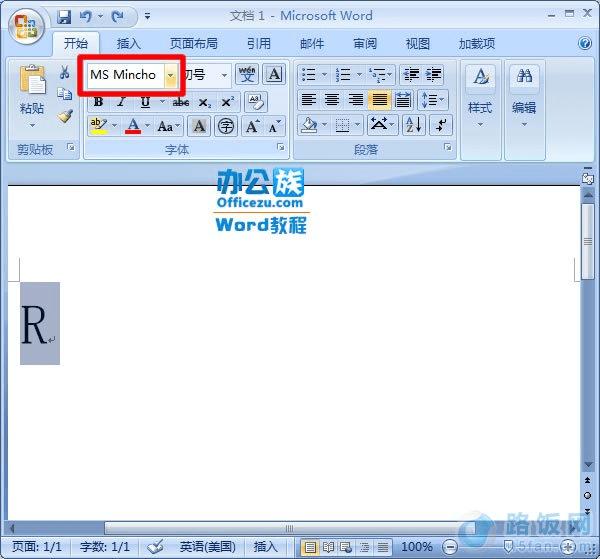Align text right
Screen dimensions: 600x559
tap(355, 100)
